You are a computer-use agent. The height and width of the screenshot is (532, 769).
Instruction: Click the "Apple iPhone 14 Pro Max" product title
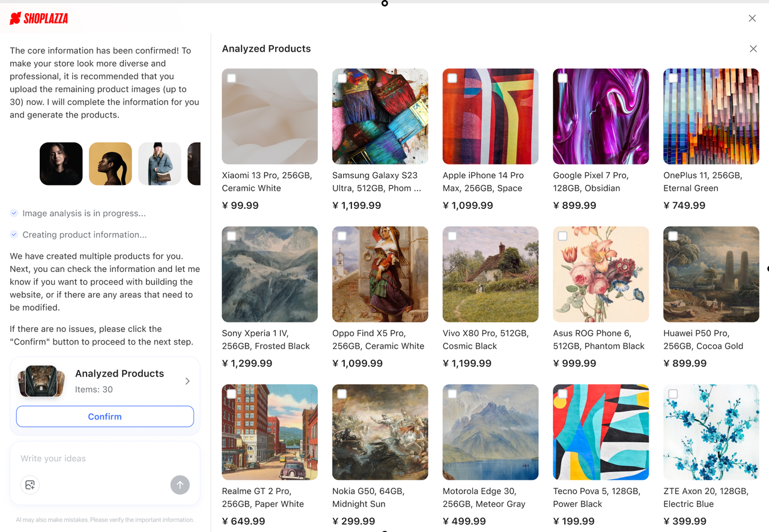pyautogui.click(x=483, y=182)
